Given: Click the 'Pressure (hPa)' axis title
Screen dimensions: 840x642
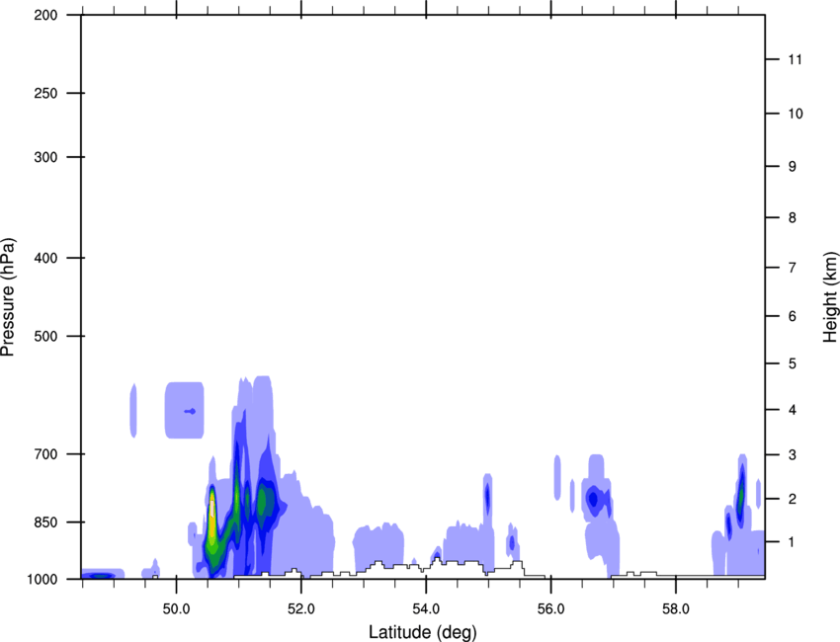Looking at the screenshot, I should [8, 297].
